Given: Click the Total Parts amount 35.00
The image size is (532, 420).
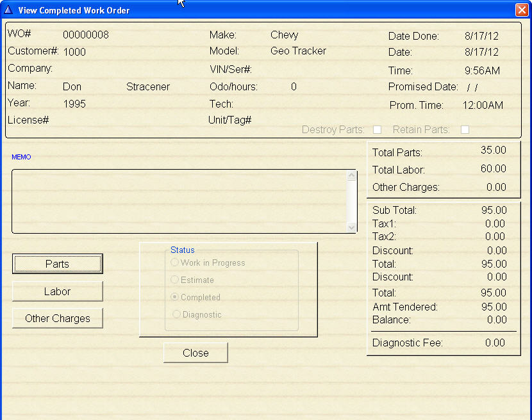Looking at the screenshot, I should pos(493,150).
